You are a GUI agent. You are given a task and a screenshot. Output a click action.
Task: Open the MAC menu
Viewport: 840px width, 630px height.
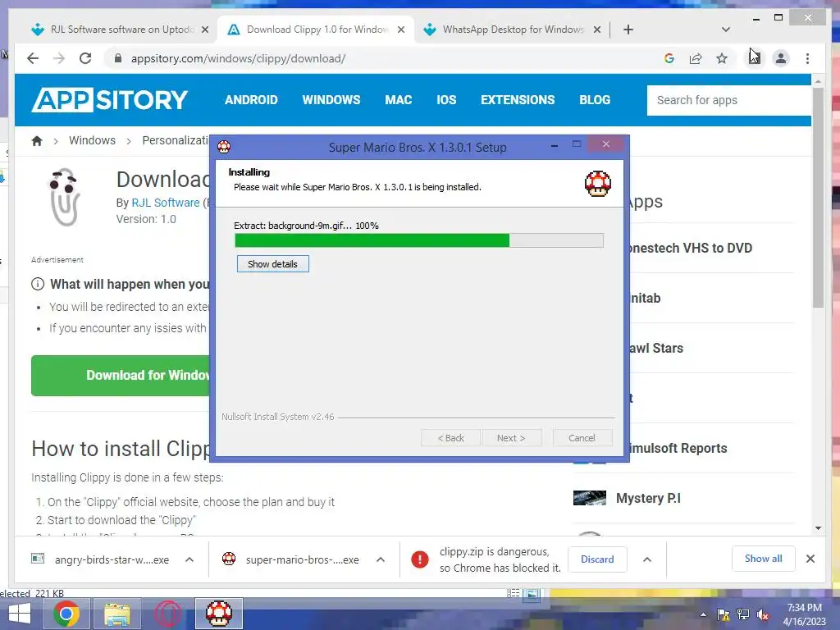tap(398, 99)
